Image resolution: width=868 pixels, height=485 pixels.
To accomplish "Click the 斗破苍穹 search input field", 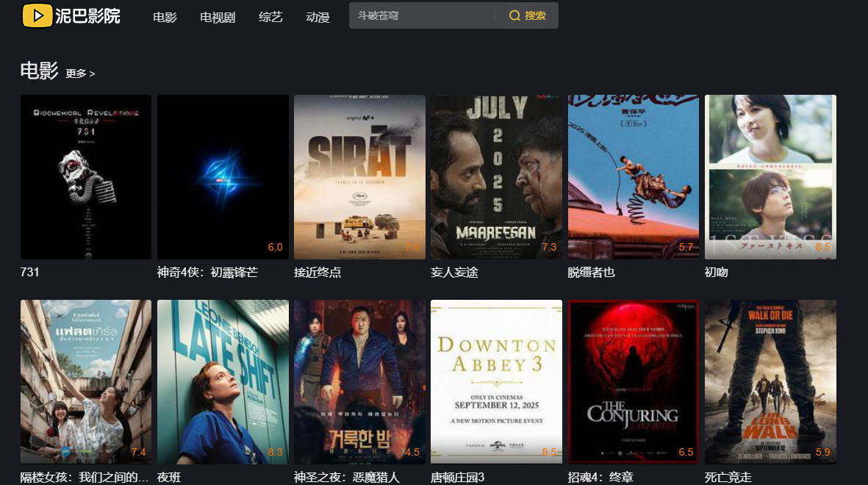I will click(x=422, y=15).
